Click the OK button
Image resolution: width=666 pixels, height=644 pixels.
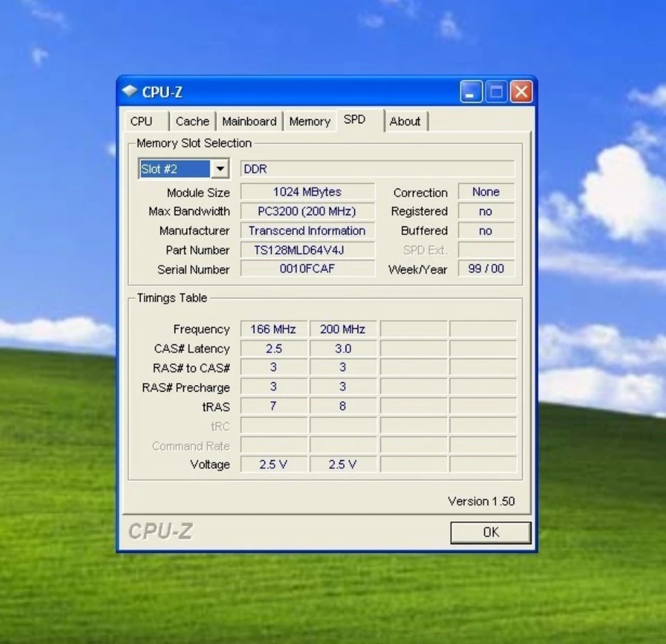tap(490, 532)
